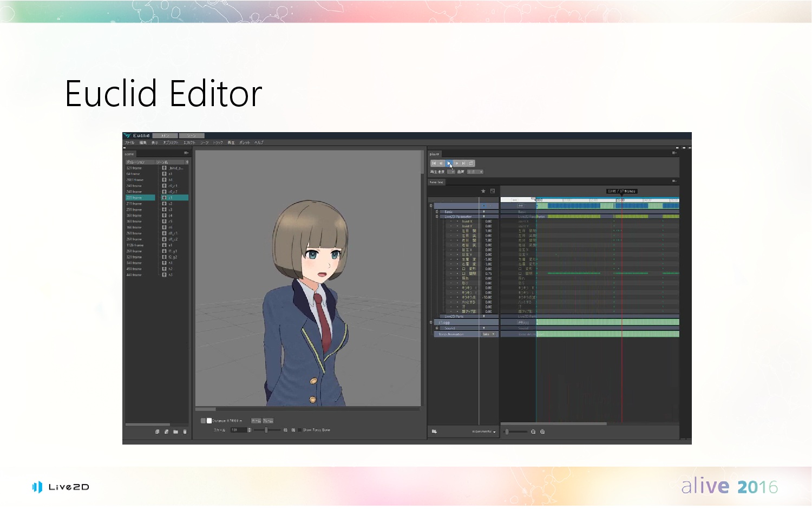Image resolution: width=812 pixels, height=509 pixels.
Task: Delete the scene using the trash icon
Action: point(185,432)
